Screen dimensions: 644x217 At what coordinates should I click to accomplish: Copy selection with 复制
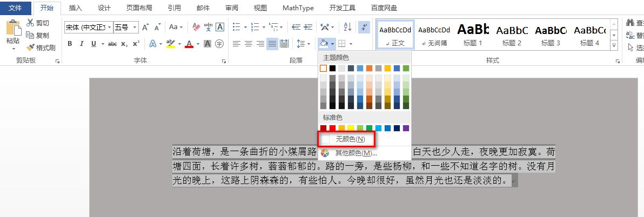coord(37,35)
